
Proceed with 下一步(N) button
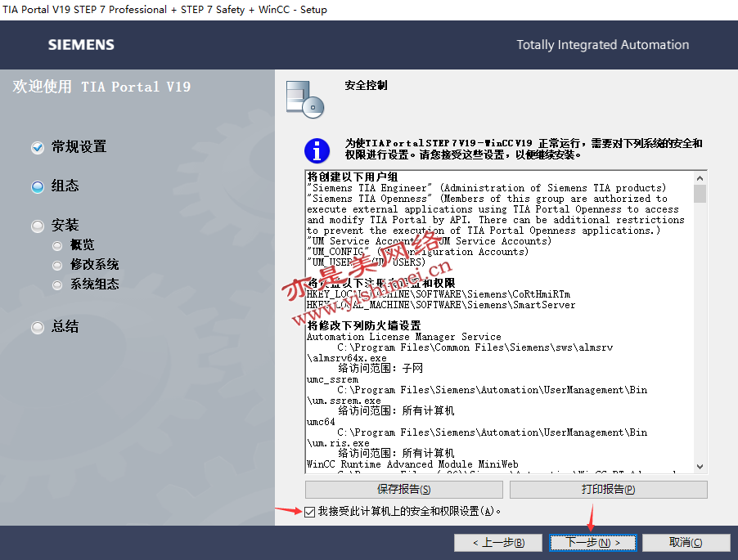(592, 543)
